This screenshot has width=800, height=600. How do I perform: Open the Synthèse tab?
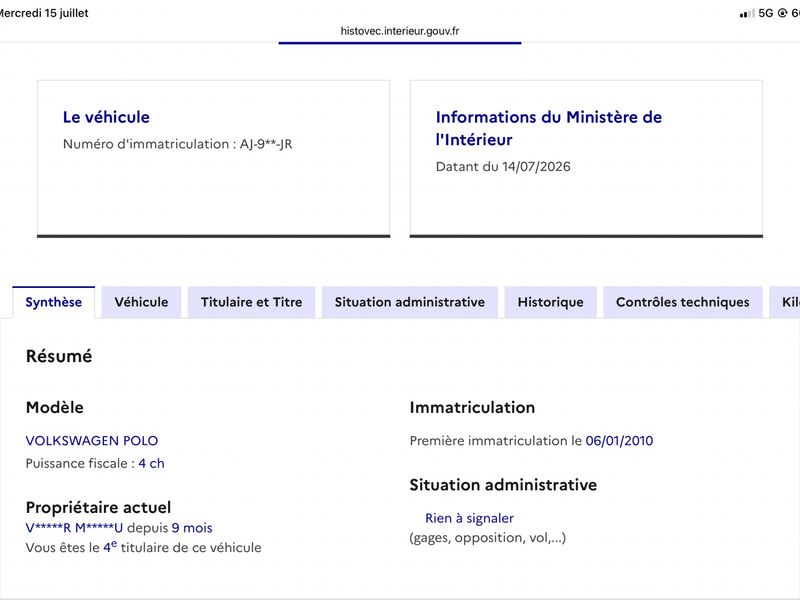pyautogui.click(x=54, y=302)
